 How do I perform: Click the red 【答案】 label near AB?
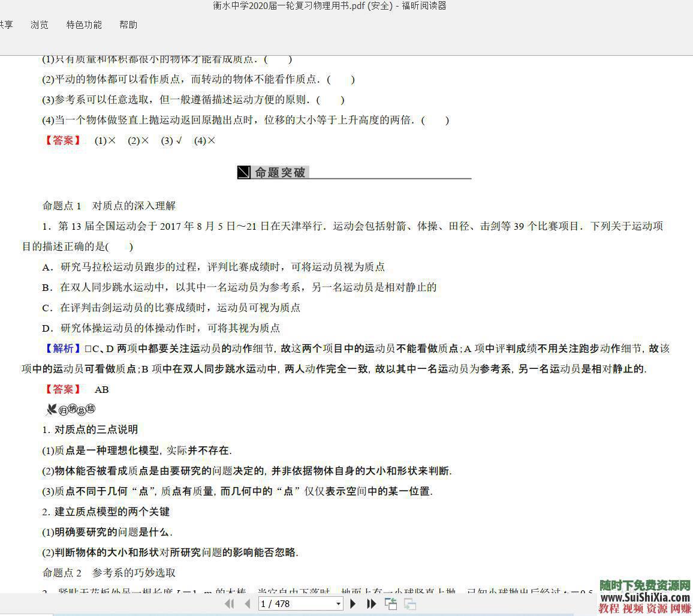coord(62,390)
